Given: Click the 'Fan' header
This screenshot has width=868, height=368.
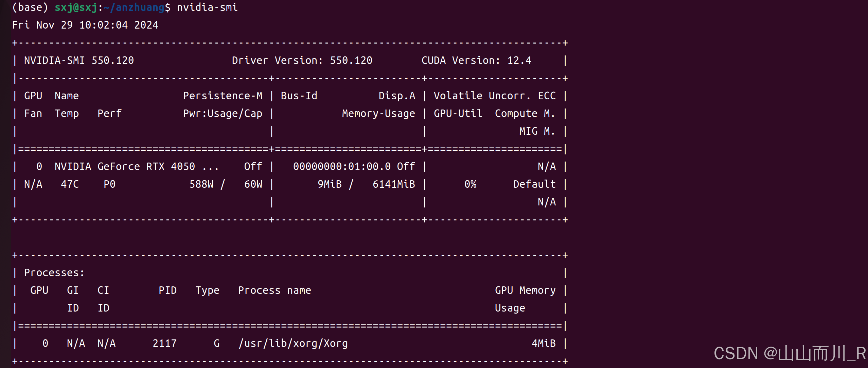Looking at the screenshot, I should 33,113.
